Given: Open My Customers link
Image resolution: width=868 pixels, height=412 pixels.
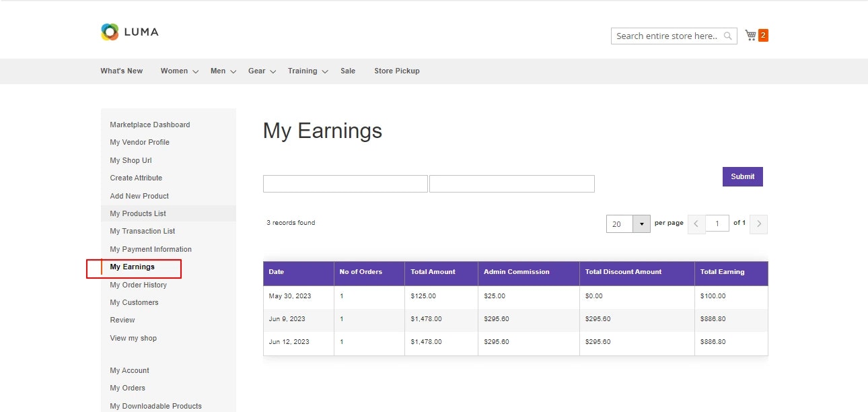Looking at the screenshot, I should pyautogui.click(x=135, y=302).
